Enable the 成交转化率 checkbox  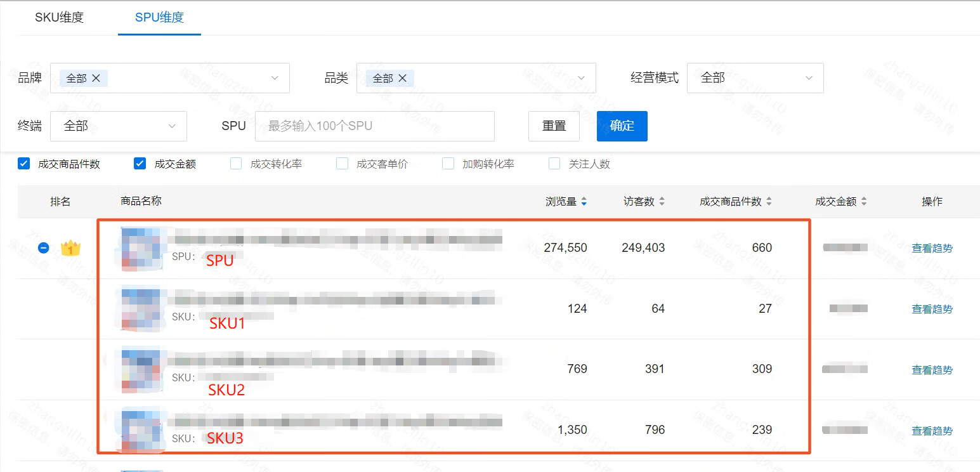click(x=236, y=164)
